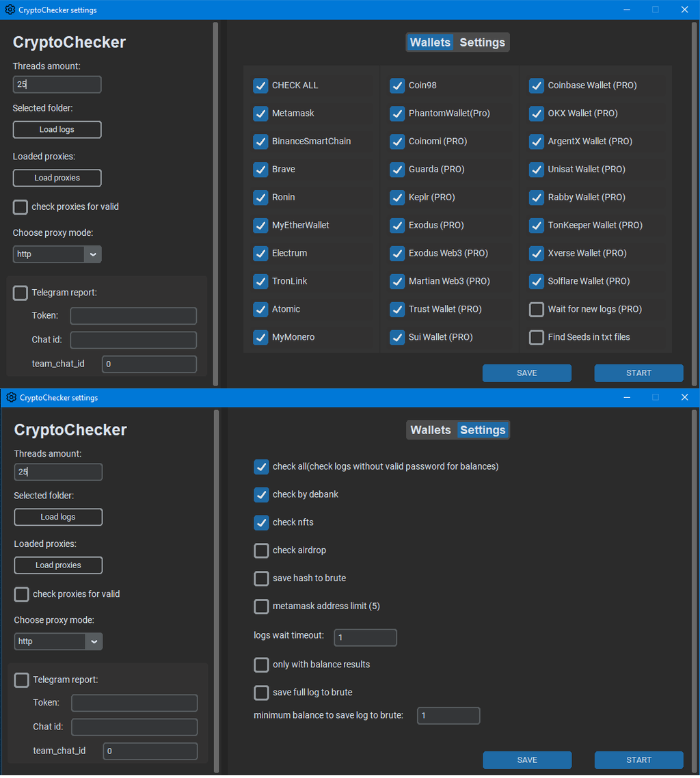Click the 'Load logs' button in the upper window
The height and width of the screenshot is (778, 700).
click(57, 129)
